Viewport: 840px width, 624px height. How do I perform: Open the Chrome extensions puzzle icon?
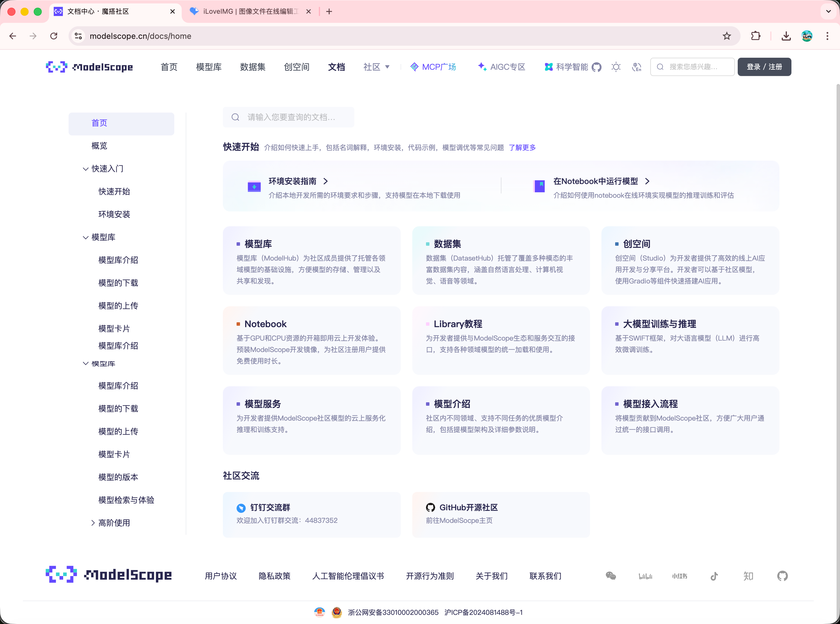(x=756, y=36)
